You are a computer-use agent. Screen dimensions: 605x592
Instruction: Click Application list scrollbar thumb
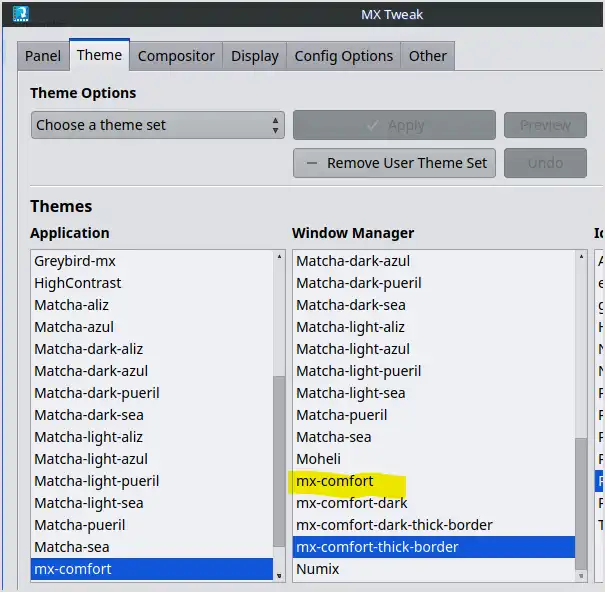tap(279, 461)
